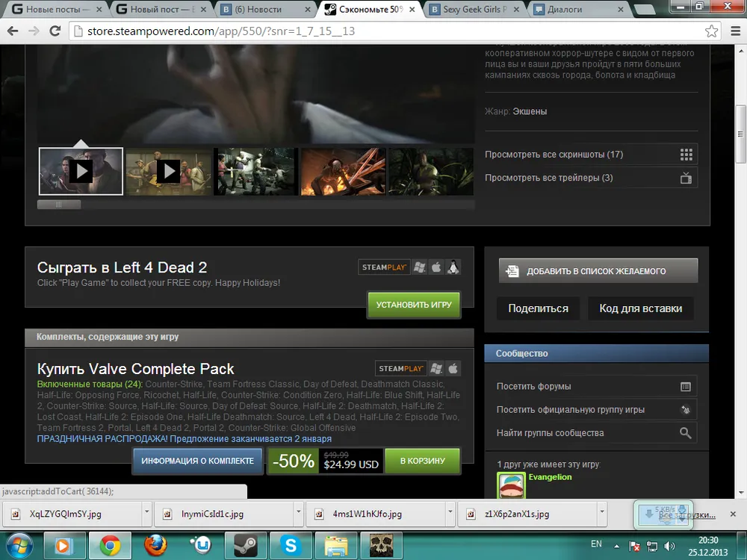
Task: Click the browser Back arrow
Action: (13, 31)
